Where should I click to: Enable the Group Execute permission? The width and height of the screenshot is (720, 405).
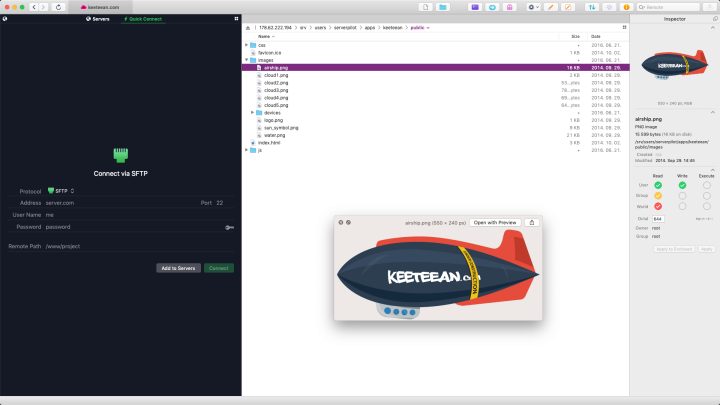click(707, 196)
